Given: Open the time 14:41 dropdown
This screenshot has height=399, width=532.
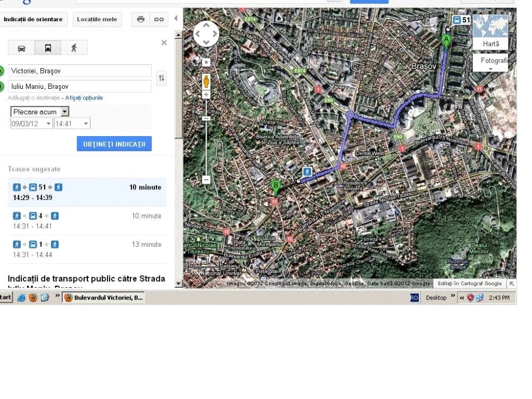Looking at the screenshot, I should (x=72, y=123).
